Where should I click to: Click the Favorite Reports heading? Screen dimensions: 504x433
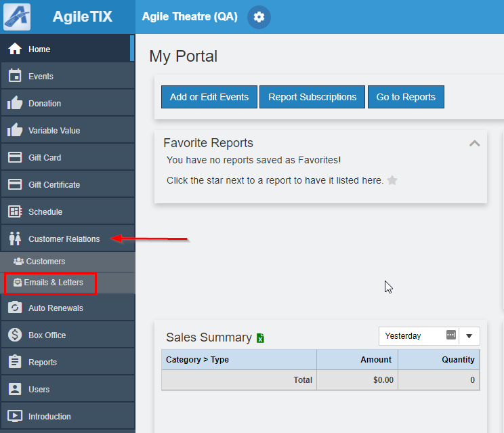208,143
